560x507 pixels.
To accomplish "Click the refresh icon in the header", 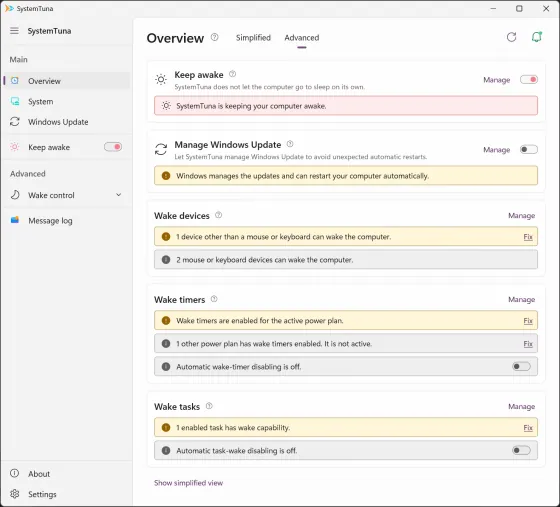I will (x=511, y=37).
